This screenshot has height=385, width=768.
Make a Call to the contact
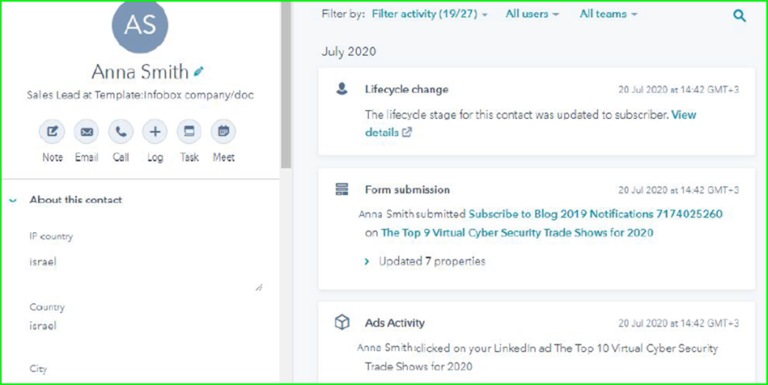pyautogui.click(x=120, y=132)
